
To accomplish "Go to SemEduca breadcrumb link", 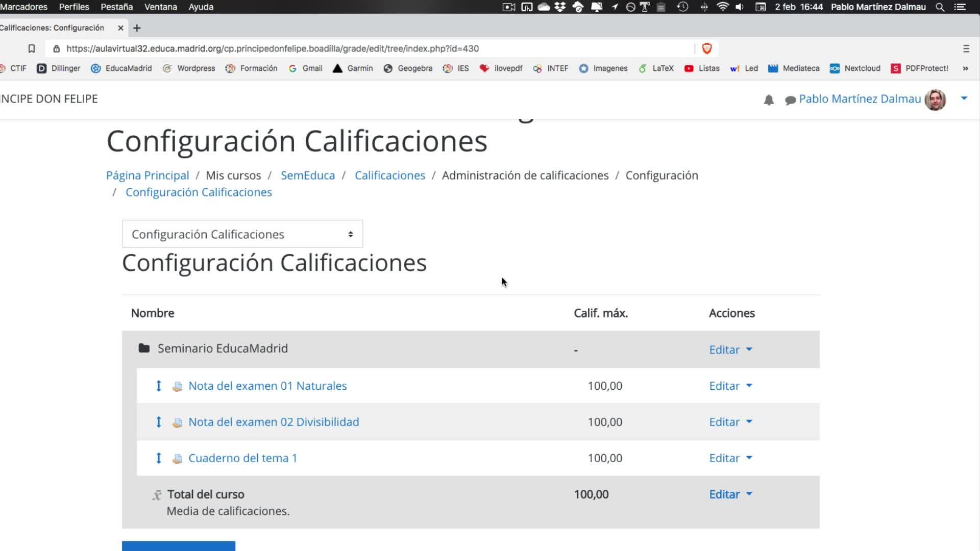I will pyautogui.click(x=308, y=176).
